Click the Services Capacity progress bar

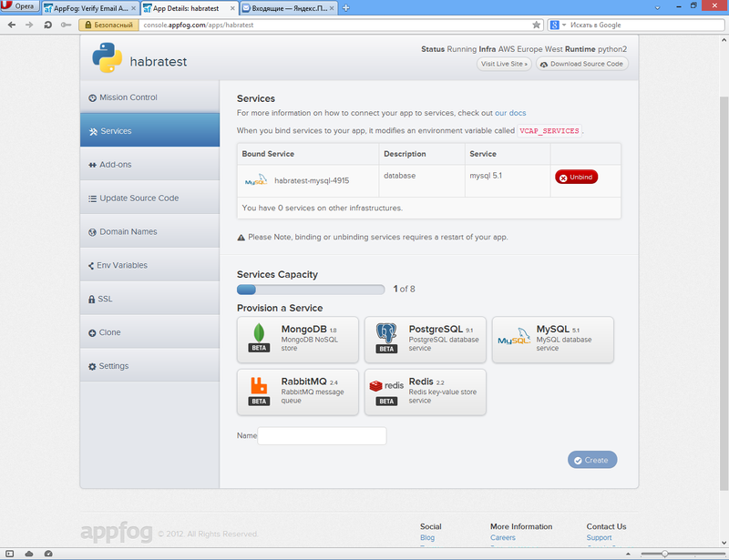coord(311,290)
